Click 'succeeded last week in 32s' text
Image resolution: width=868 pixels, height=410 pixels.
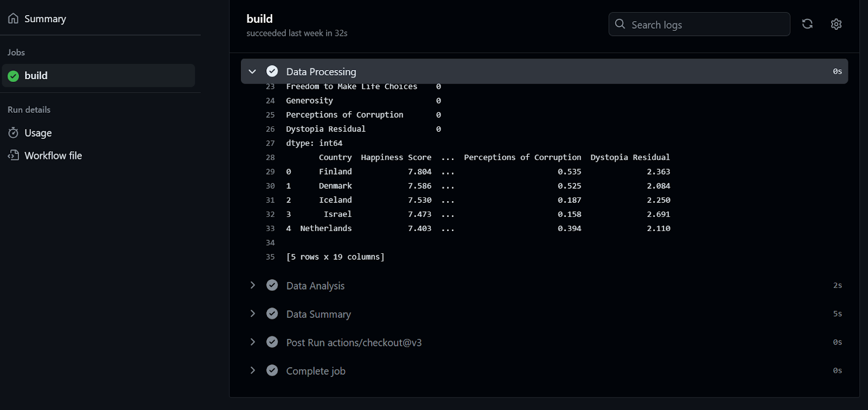point(297,33)
